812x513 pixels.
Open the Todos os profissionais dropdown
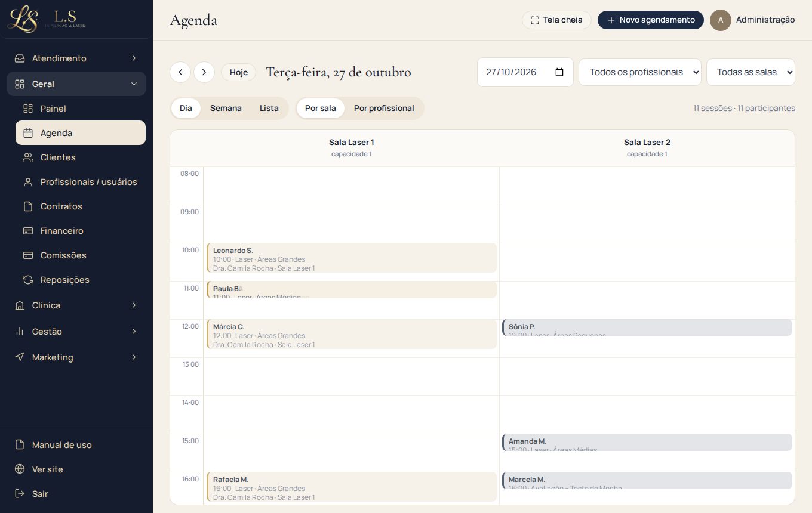(640, 72)
